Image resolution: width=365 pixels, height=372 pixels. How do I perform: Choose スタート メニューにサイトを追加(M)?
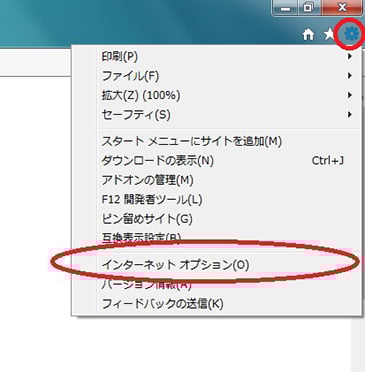coord(217,141)
